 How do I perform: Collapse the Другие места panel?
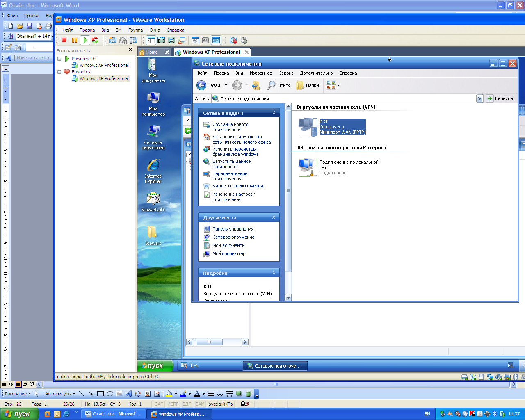[274, 217]
